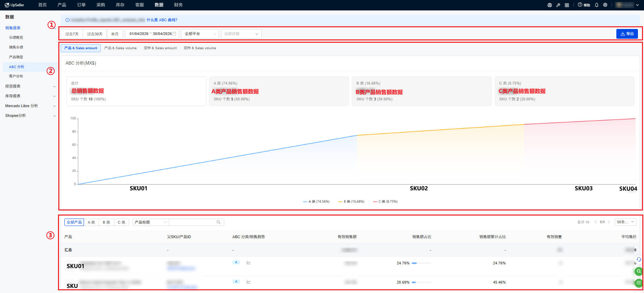The image size is (644, 293).
Task: Switch to 变种 & Sales volume tab
Action: tap(200, 48)
